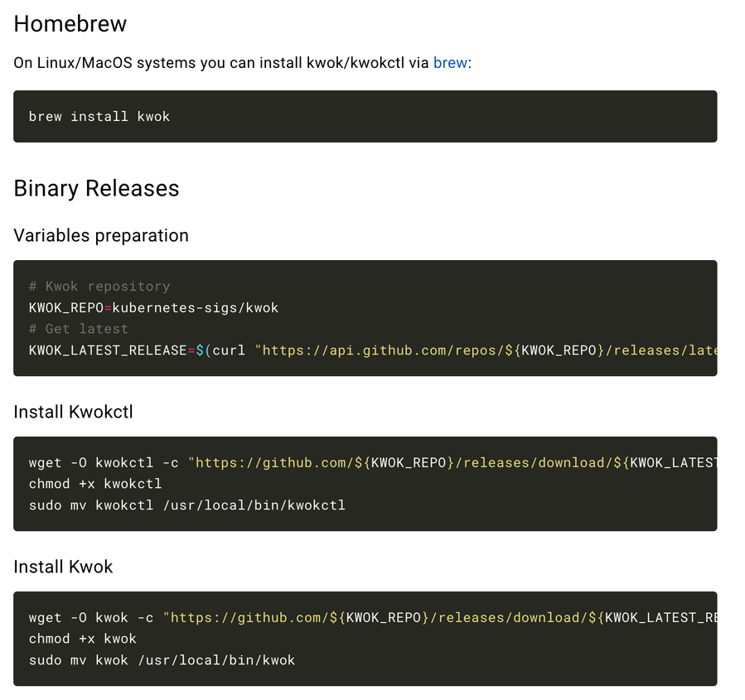The width and height of the screenshot is (745, 700).
Task: Click the 'brew install kwok' command
Action: tap(99, 116)
